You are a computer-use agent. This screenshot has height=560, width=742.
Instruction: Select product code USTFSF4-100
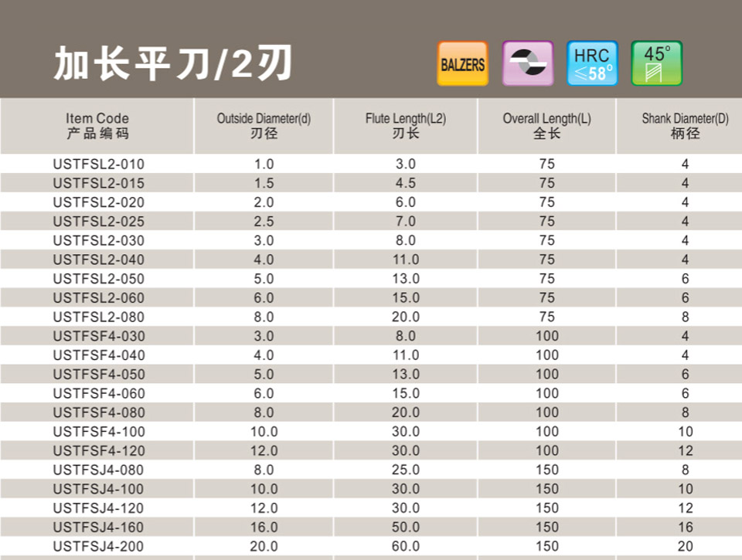coord(98,432)
